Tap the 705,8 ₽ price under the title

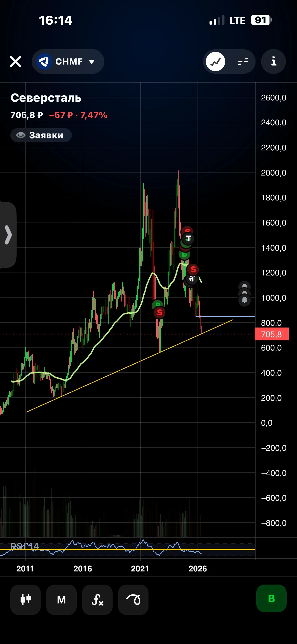pos(27,115)
